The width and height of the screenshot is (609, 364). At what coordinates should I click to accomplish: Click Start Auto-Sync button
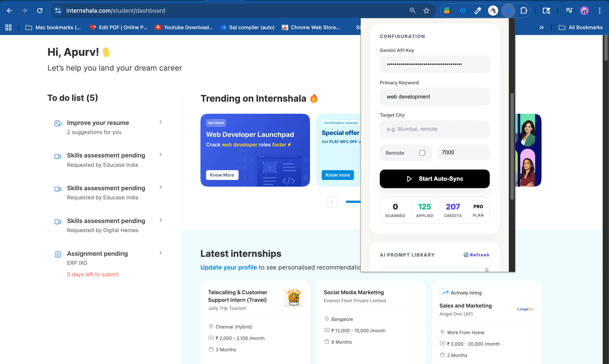(x=434, y=179)
